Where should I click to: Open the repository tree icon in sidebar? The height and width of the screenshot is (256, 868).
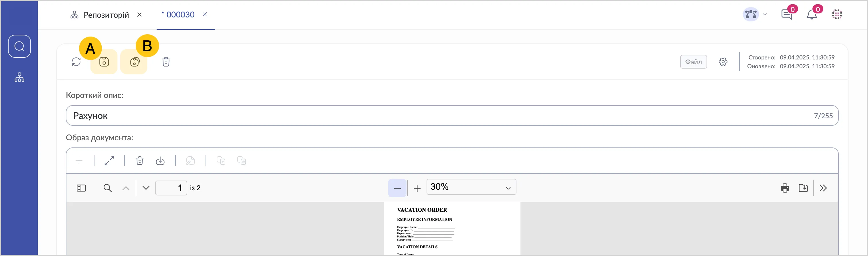19,77
